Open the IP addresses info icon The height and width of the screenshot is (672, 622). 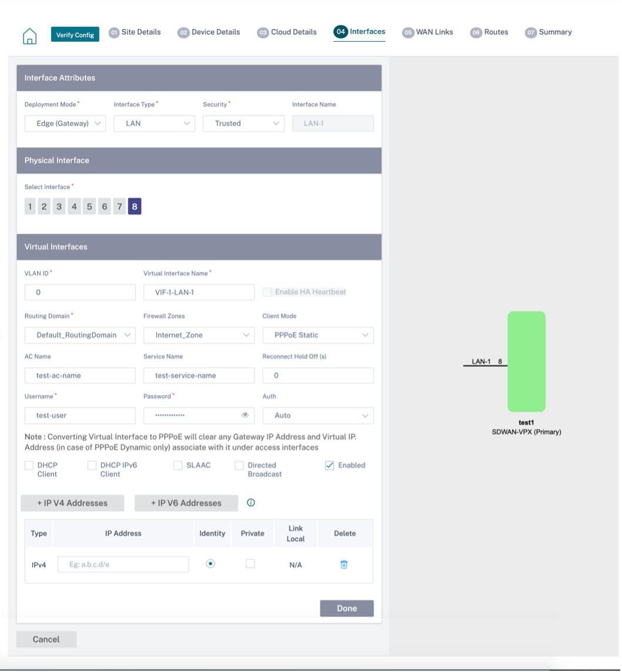pyautogui.click(x=251, y=503)
